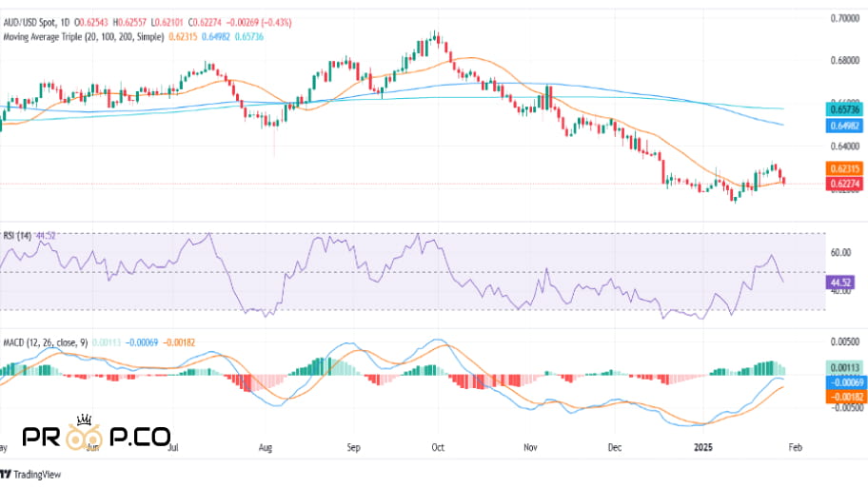
Task: Click the 0.00113 MACD histogram axis tag
Action: (845, 367)
